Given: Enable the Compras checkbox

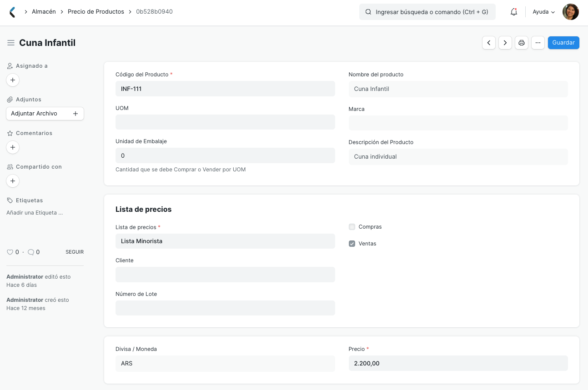Looking at the screenshot, I should click(x=352, y=227).
